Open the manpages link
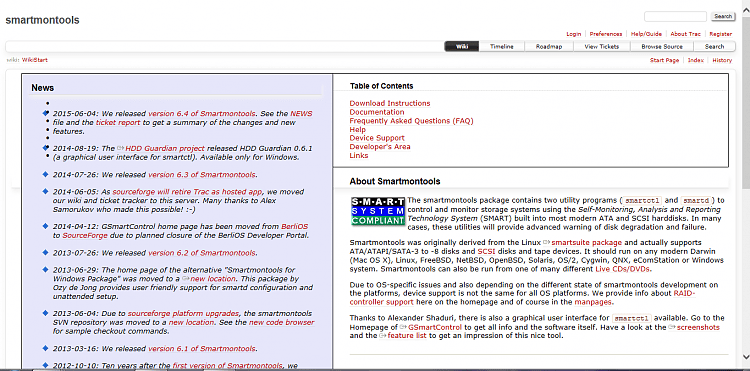The height and width of the screenshot is (371, 750). click(x=593, y=303)
